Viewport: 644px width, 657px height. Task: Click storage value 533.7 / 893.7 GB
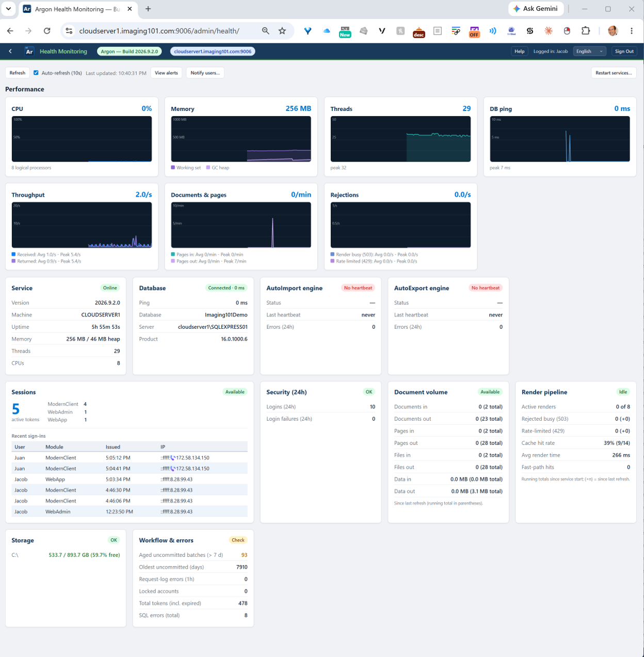[x=84, y=555]
